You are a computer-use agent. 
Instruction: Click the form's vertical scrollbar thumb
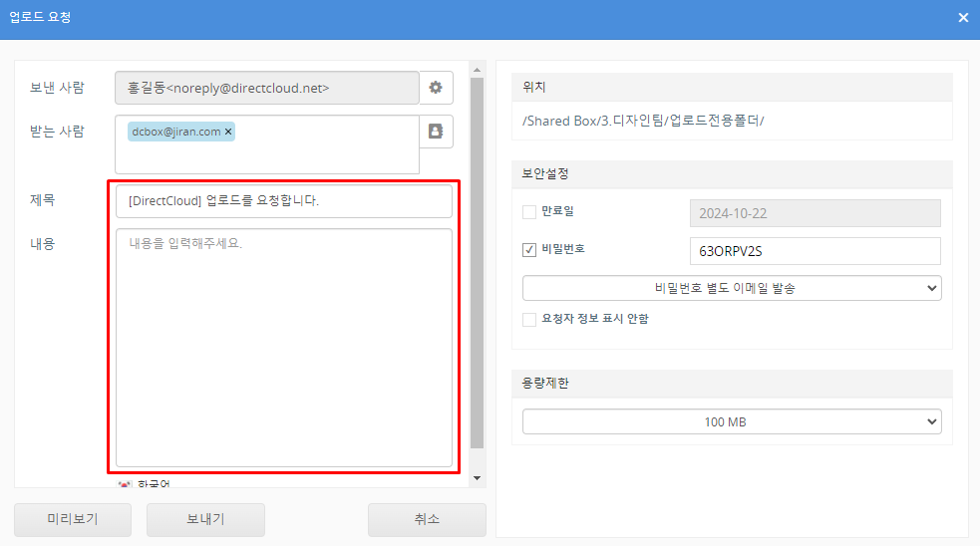[477, 259]
